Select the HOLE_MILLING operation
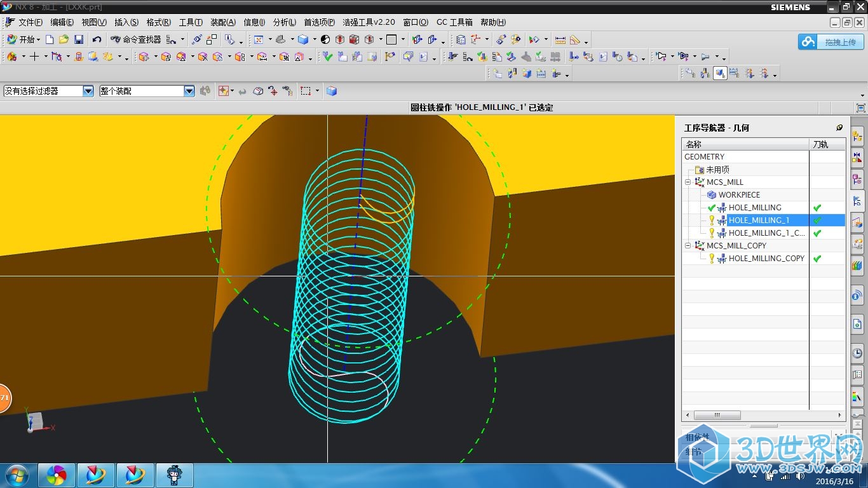 tap(755, 207)
